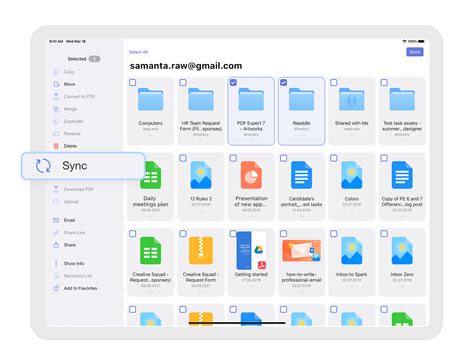Viewport: 474px width, 364px height.
Task: Open Creative Squad Request spreadsheet icon
Action: (x=150, y=251)
